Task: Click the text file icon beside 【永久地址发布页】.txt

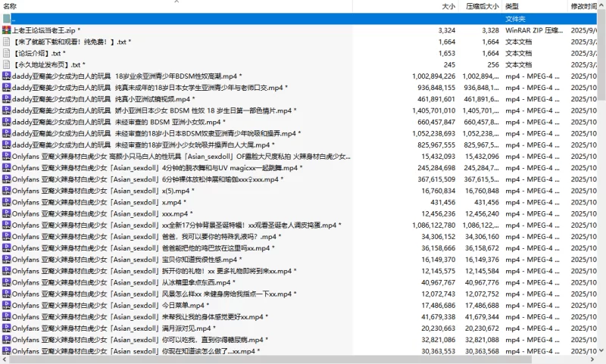Action: click(x=7, y=65)
